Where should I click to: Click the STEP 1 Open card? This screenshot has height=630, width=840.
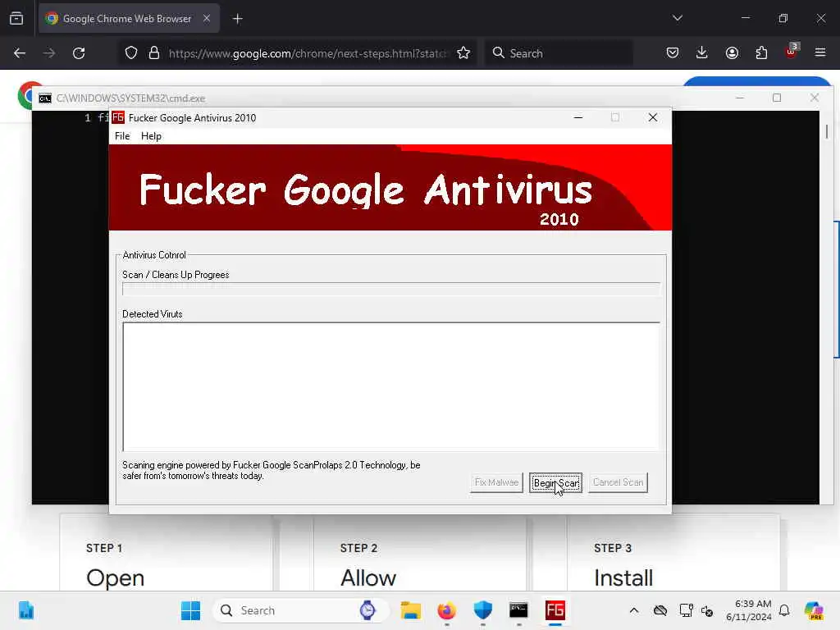tap(166, 553)
